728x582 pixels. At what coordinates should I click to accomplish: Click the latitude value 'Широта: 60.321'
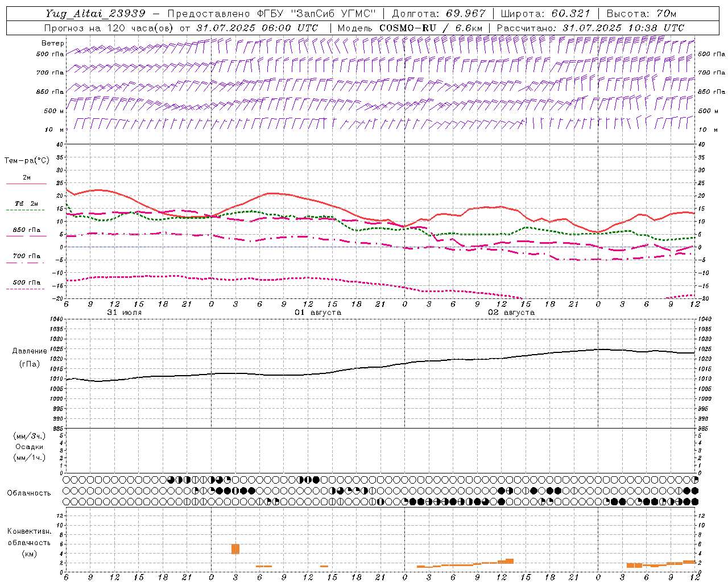pos(545,14)
